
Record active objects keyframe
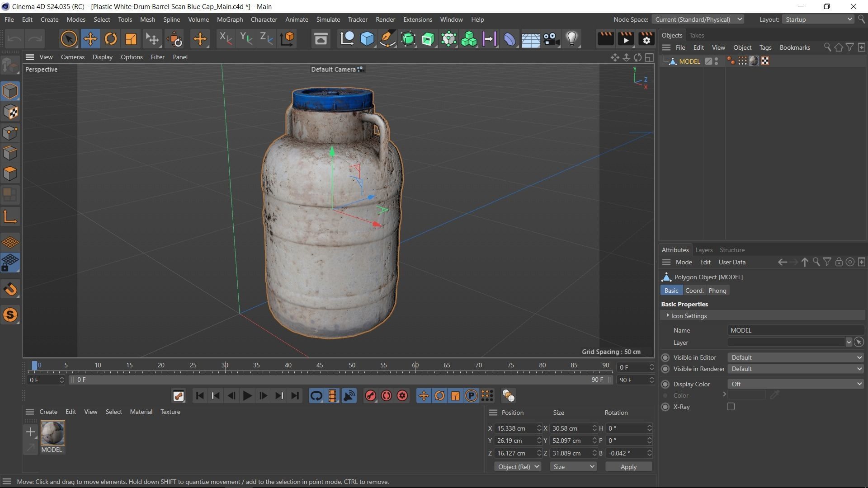[370, 396]
